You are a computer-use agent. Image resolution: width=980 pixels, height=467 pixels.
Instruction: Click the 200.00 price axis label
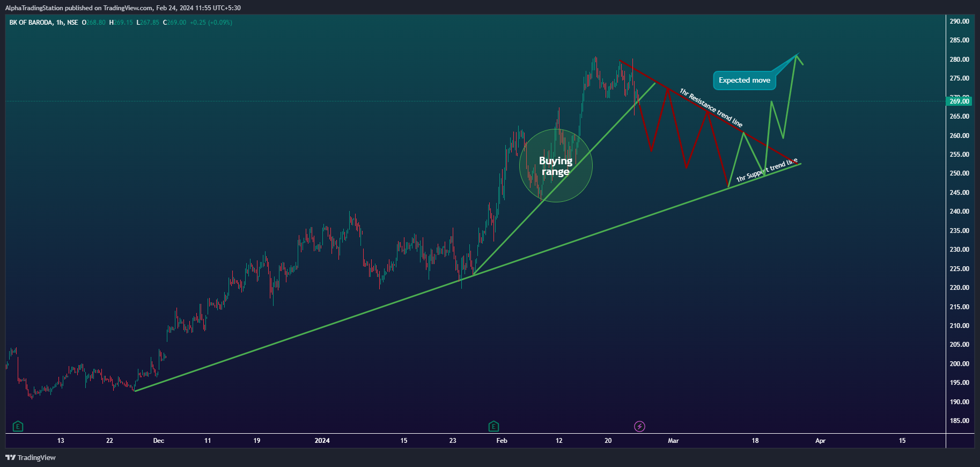click(x=959, y=364)
